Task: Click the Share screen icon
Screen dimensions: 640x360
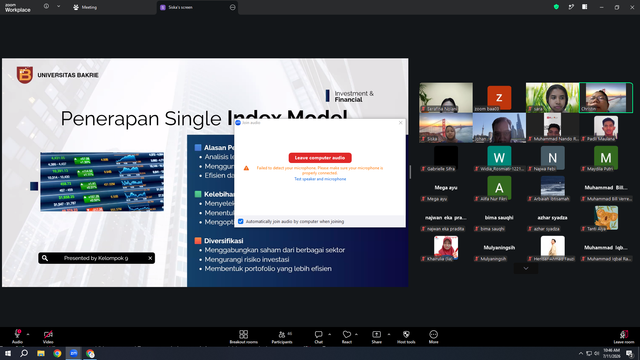Action: pos(376,334)
